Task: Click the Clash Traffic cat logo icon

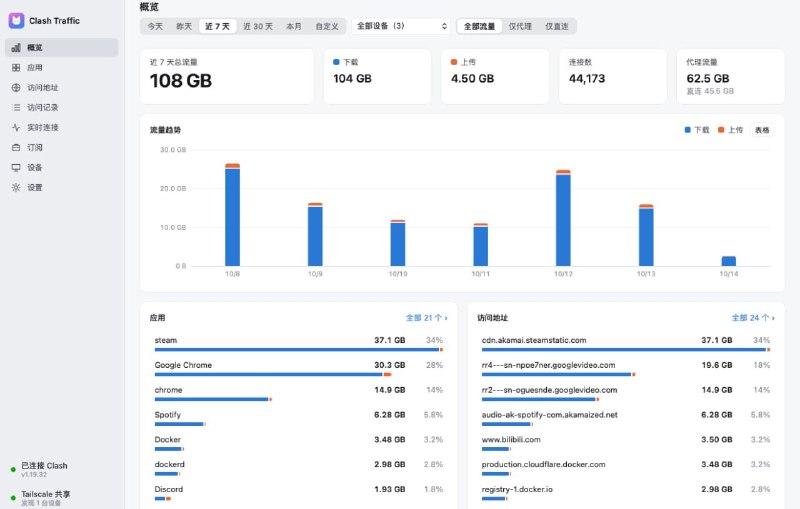Action: click(x=16, y=20)
